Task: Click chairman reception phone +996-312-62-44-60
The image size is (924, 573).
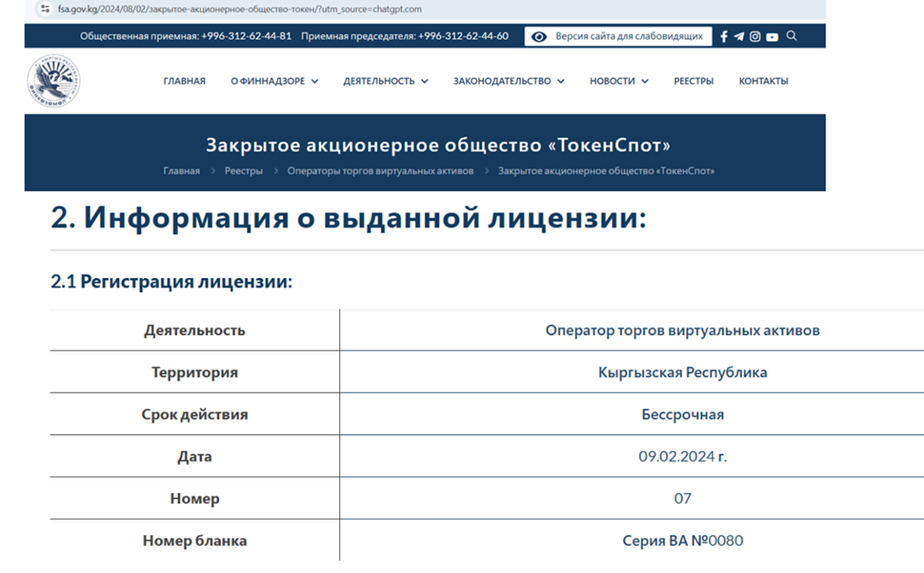Action: tap(463, 36)
